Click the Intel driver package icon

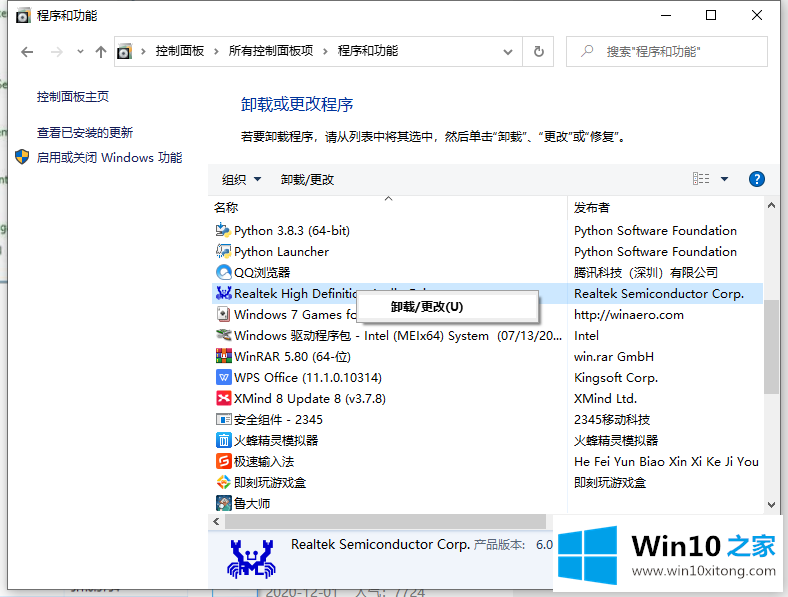coord(223,335)
